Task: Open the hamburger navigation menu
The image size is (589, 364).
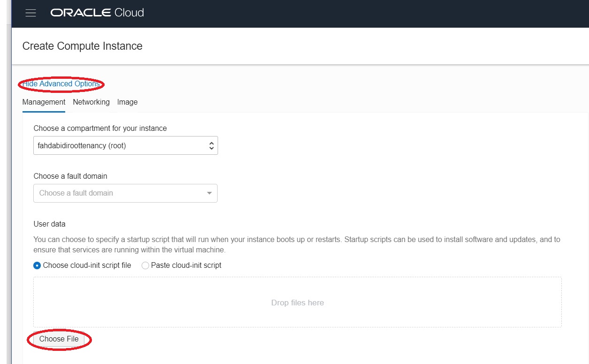Action: (31, 13)
